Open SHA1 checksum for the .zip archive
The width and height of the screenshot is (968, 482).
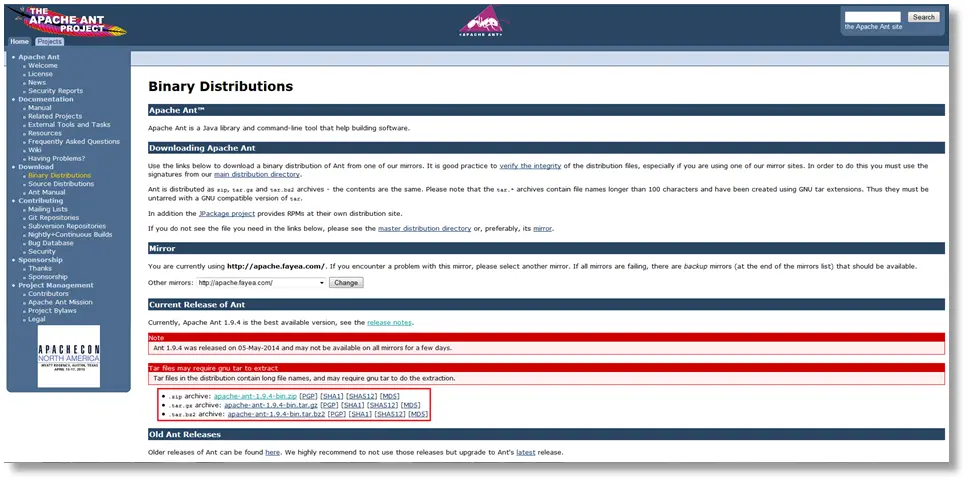[x=332, y=396]
